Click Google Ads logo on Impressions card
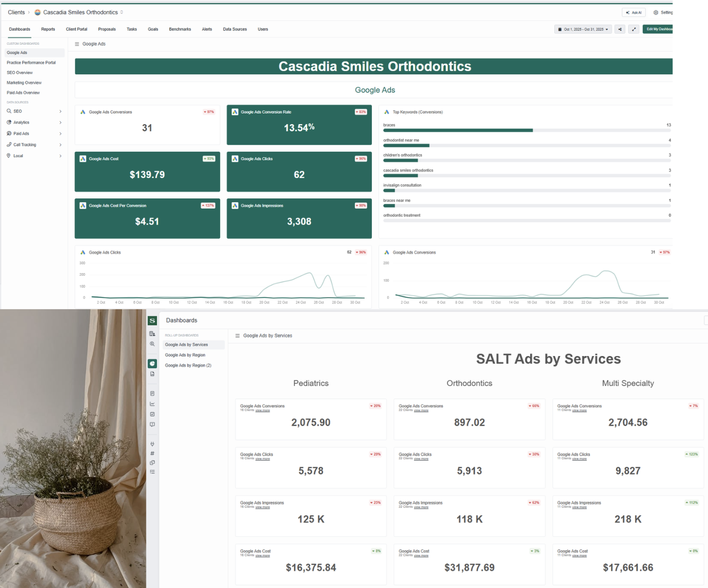The height and width of the screenshot is (588, 708). click(235, 205)
